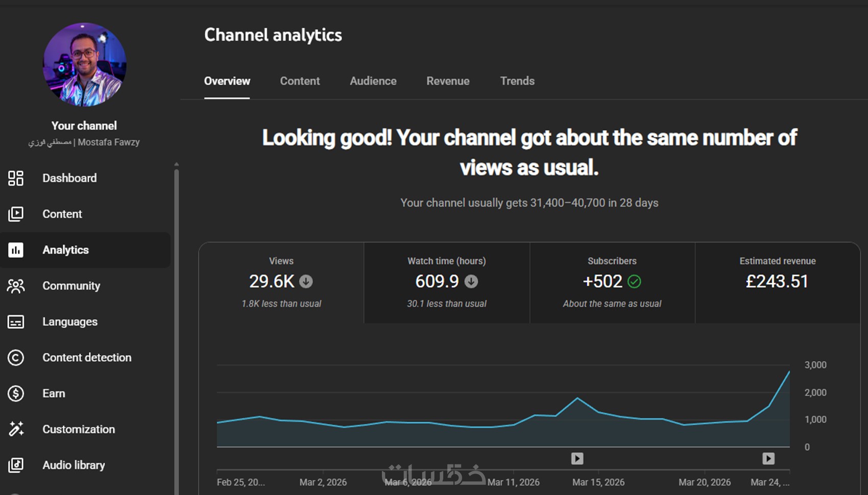Open the Revenue tab
Viewport: 868px width, 495px height.
(x=448, y=81)
